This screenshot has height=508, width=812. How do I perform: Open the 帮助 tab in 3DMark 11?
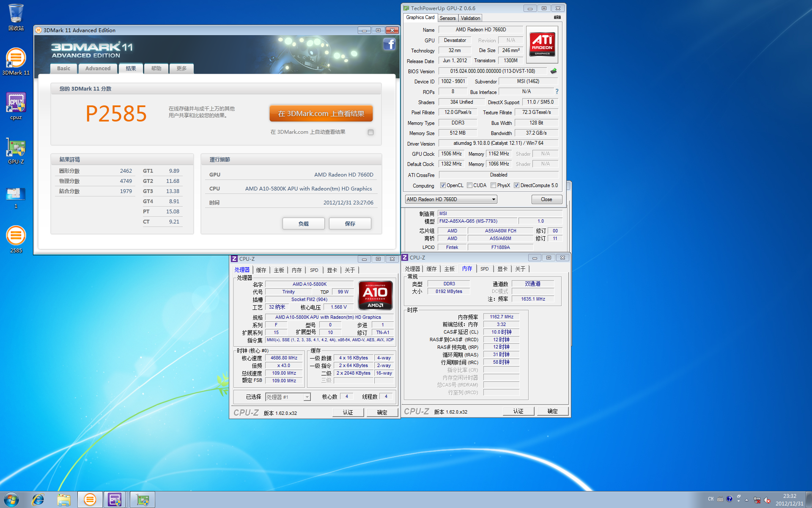pyautogui.click(x=156, y=69)
